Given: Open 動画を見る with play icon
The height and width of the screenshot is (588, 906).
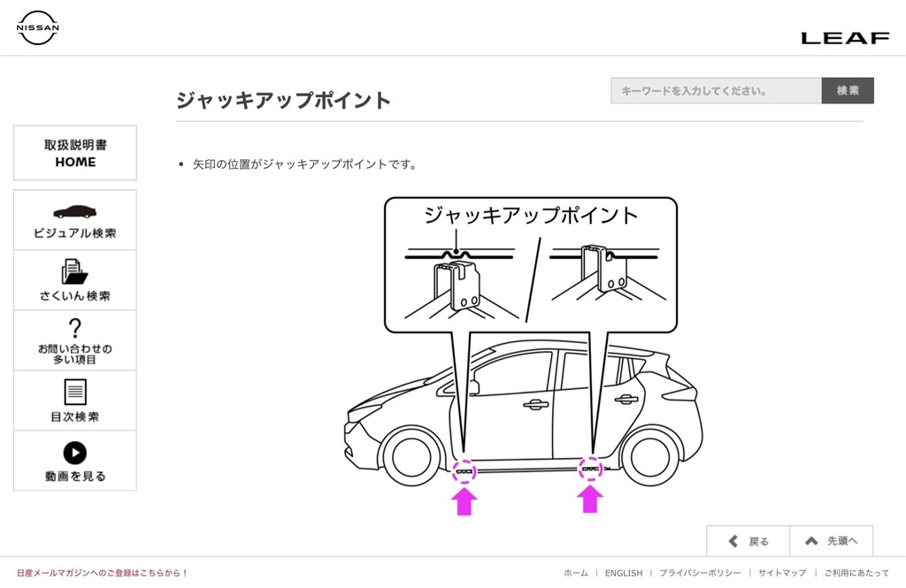Looking at the screenshot, I should [x=75, y=461].
